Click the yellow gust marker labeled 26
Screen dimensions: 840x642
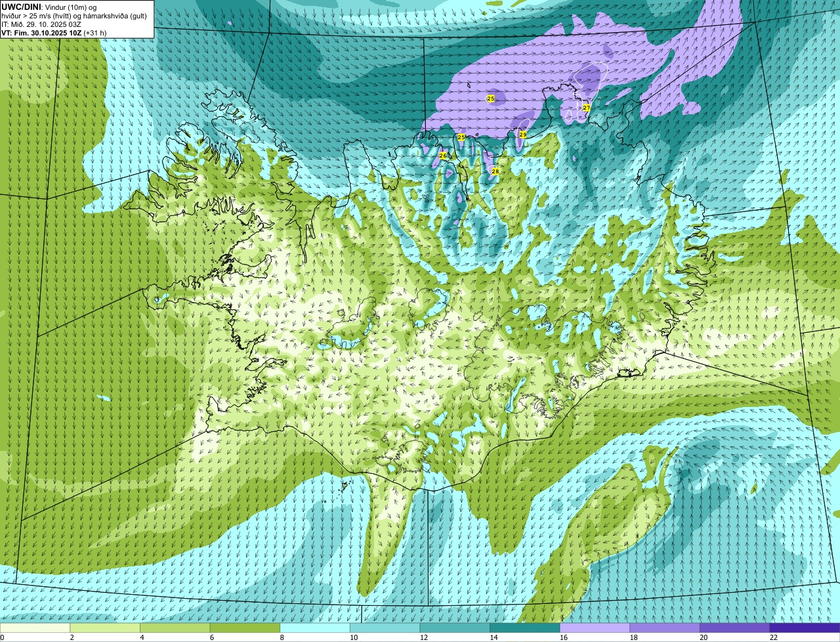443,156
